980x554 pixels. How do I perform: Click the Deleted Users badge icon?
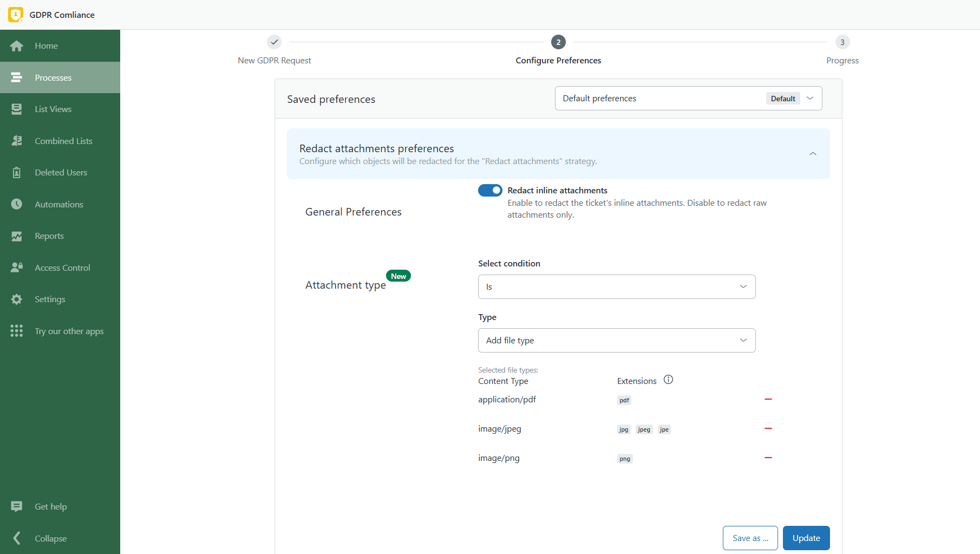point(17,173)
